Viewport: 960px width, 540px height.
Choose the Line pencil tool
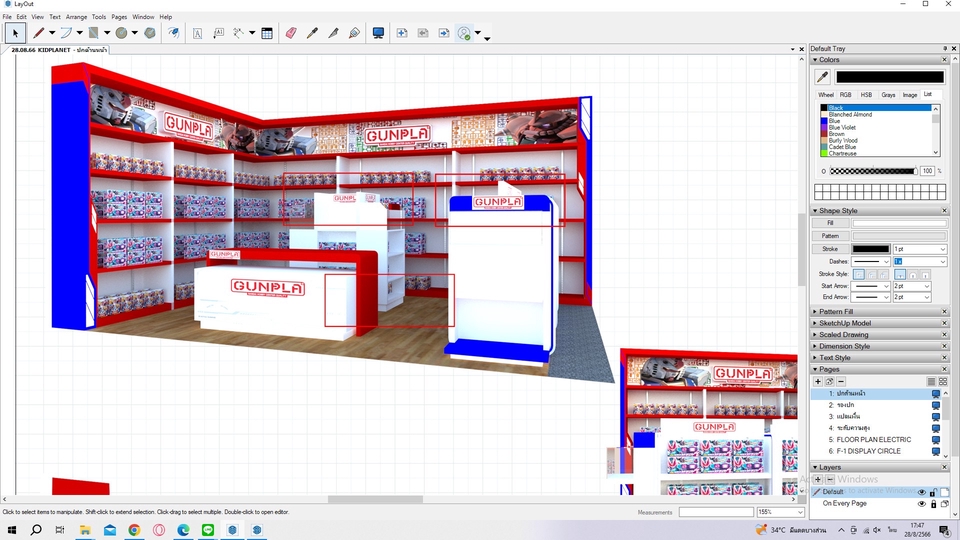coord(39,33)
